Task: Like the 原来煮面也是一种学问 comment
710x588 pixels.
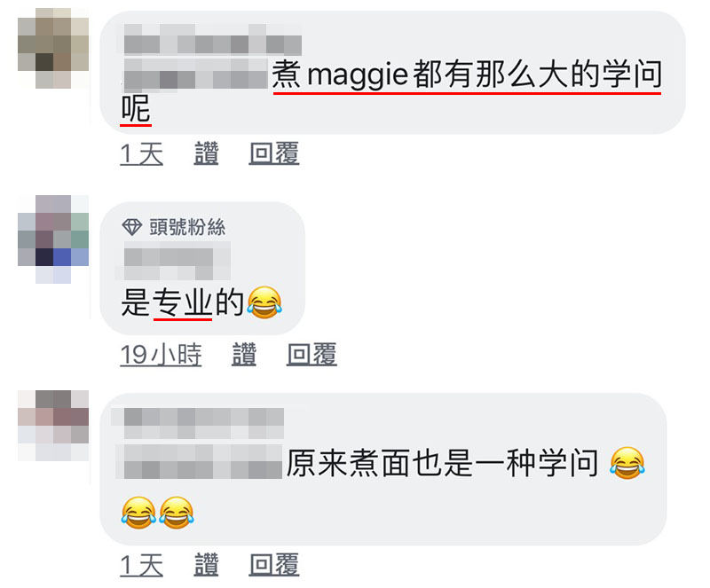Action: pyautogui.click(x=206, y=565)
